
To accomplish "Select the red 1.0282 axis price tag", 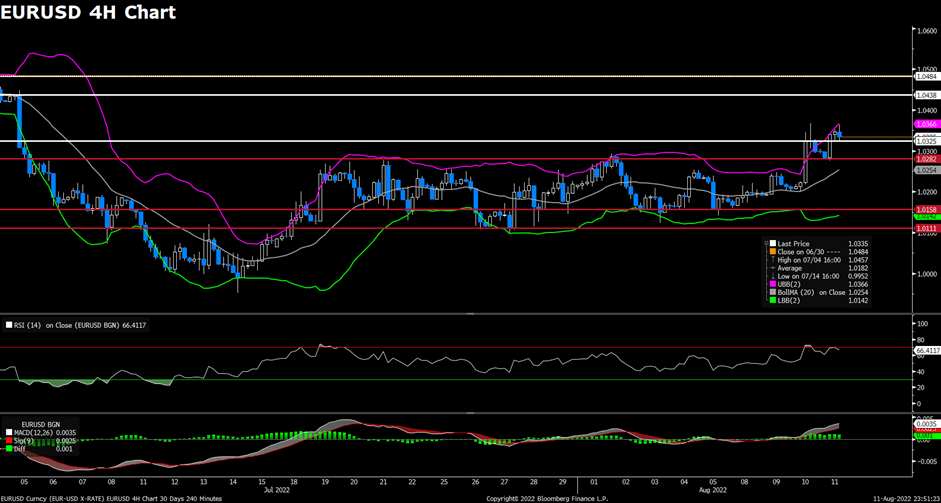I will coord(924,158).
